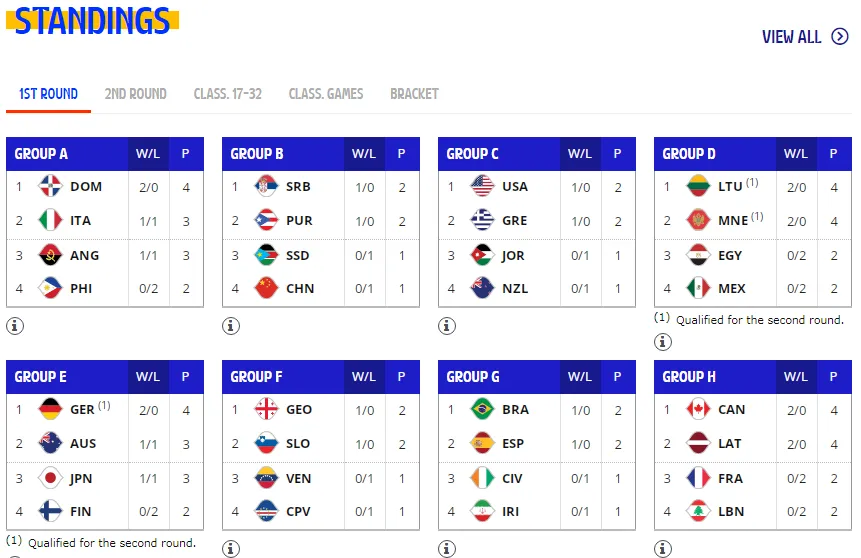Open the SRB team in Group B
The height and width of the screenshot is (558, 861).
pos(298,187)
